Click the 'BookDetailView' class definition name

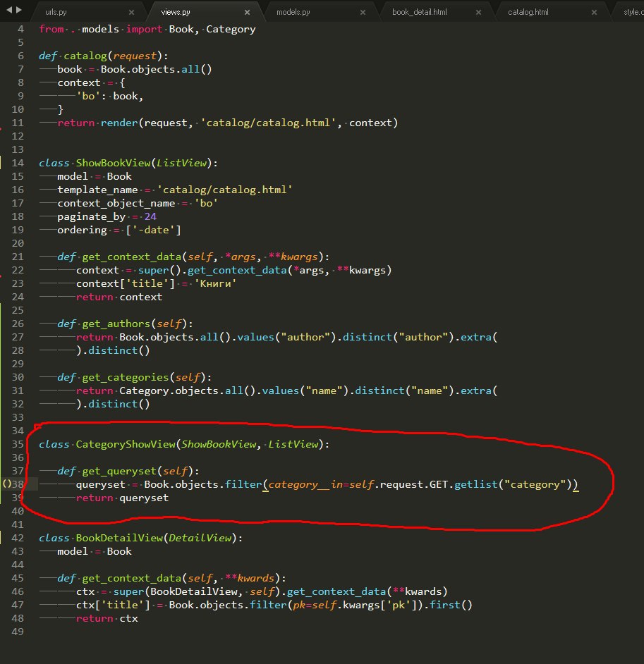[119, 538]
